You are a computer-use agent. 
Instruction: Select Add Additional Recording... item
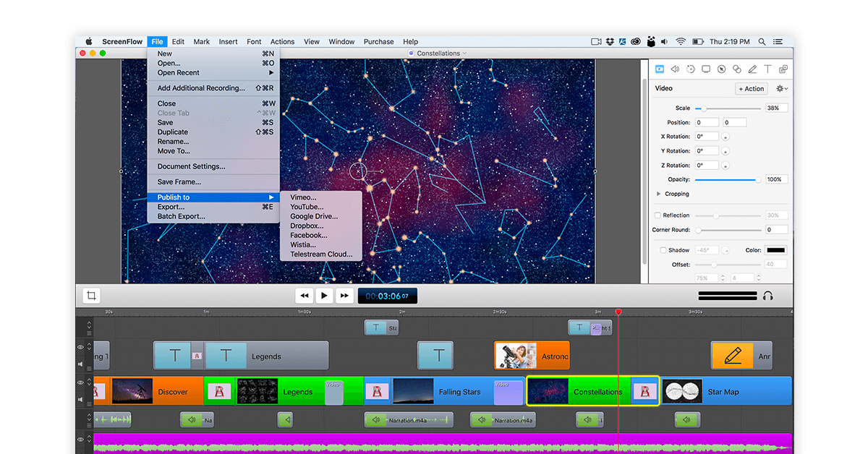pyautogui.click(x=213, y=88)
